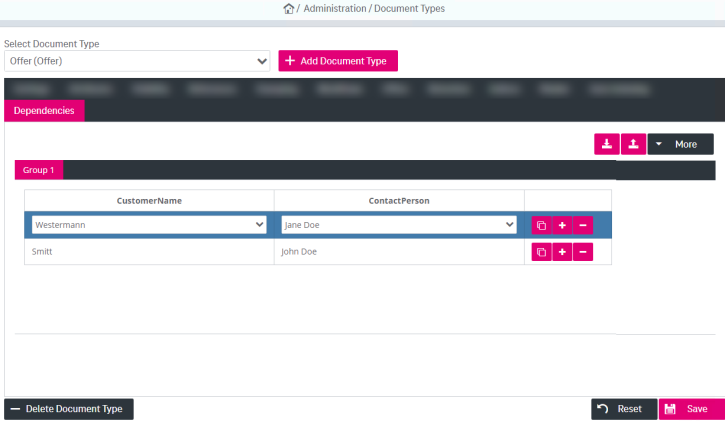Screen dimensions: 725x421
Task: Select the Group 1 tab
Action: [39, 170]
